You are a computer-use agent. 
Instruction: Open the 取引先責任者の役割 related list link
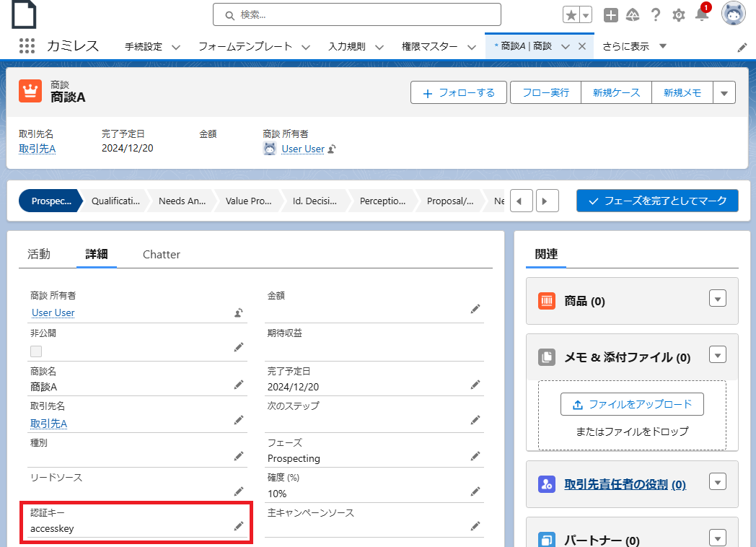point(625,484)
